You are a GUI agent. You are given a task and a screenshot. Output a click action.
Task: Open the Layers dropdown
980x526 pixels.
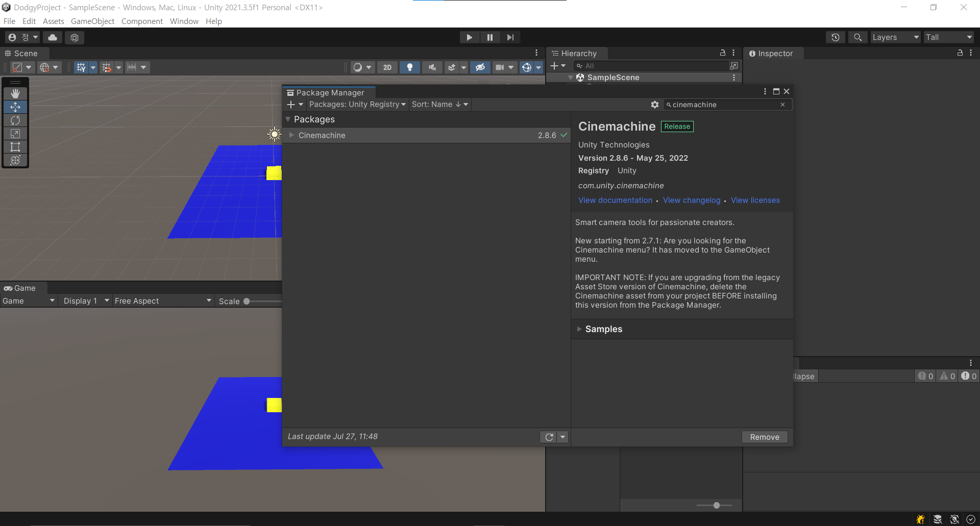895,37
